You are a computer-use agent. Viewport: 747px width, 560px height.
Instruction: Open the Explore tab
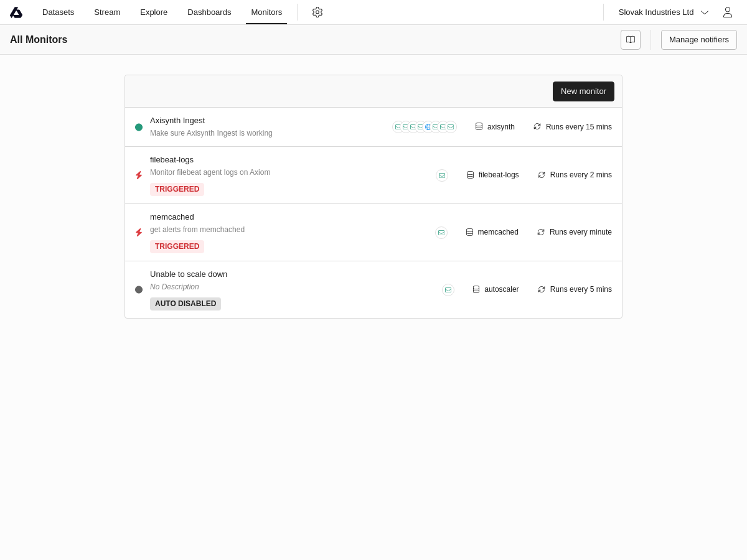pyautogui.click(x=154, y=12)
